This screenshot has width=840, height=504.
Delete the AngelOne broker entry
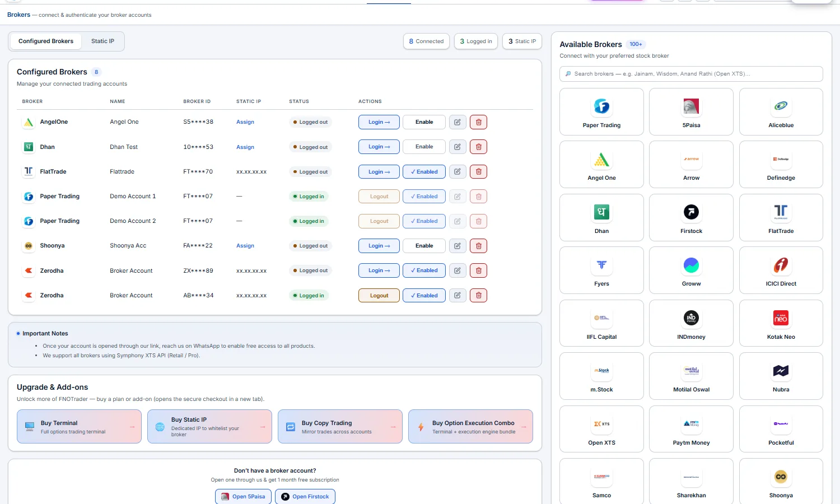click(479, 122)
